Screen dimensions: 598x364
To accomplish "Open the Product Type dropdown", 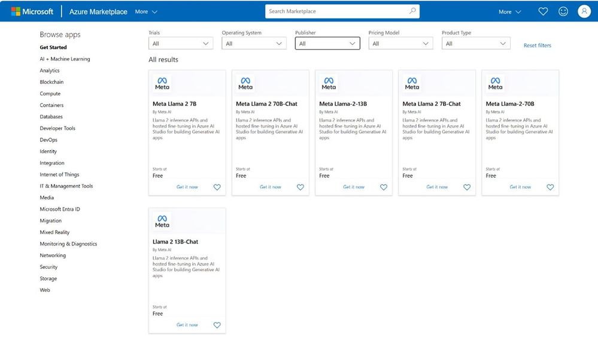I will [475, 44].
